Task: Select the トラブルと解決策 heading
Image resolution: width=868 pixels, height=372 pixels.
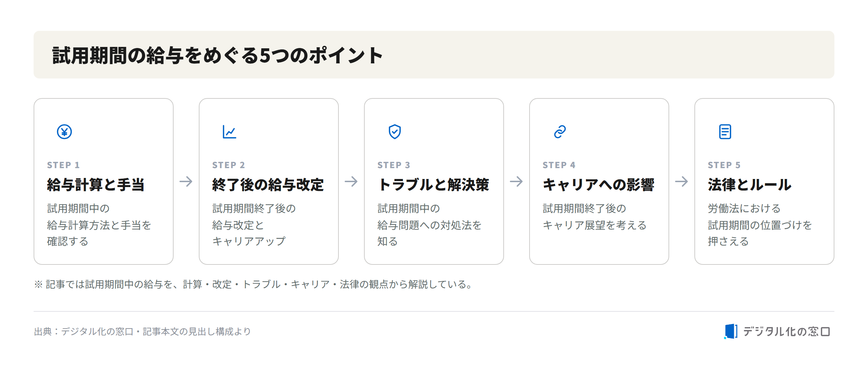Action: point(434,185)
